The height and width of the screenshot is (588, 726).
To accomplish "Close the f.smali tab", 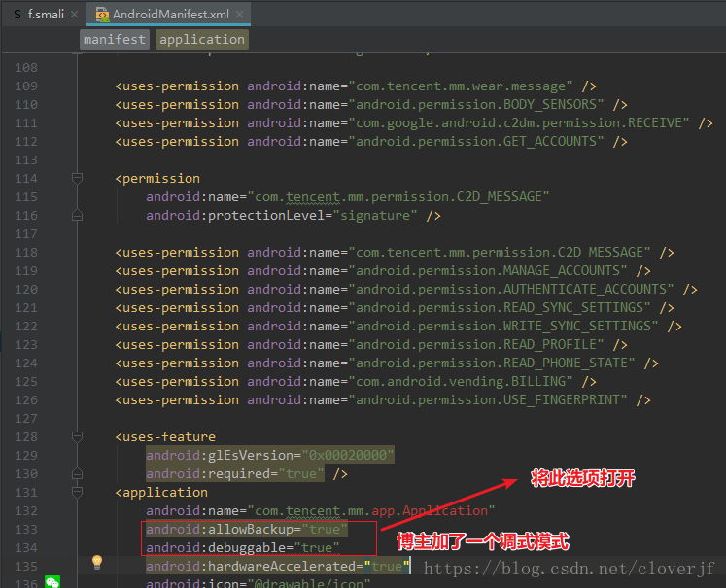I will pyautogui.click(x=75, y=15).
